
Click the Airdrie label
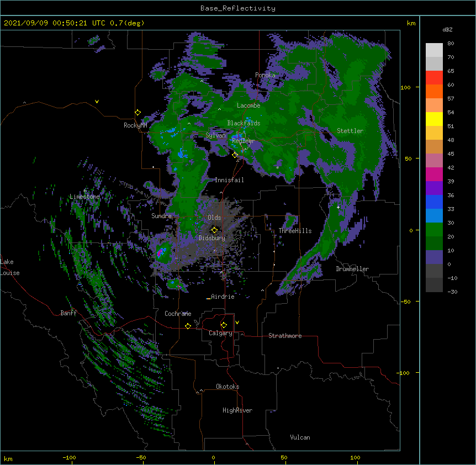(223, 297)
